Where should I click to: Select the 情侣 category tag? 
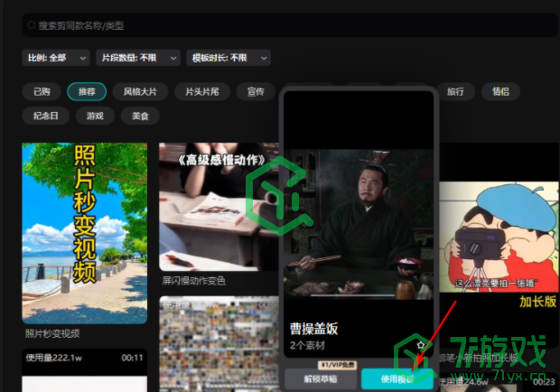point(500,91)
